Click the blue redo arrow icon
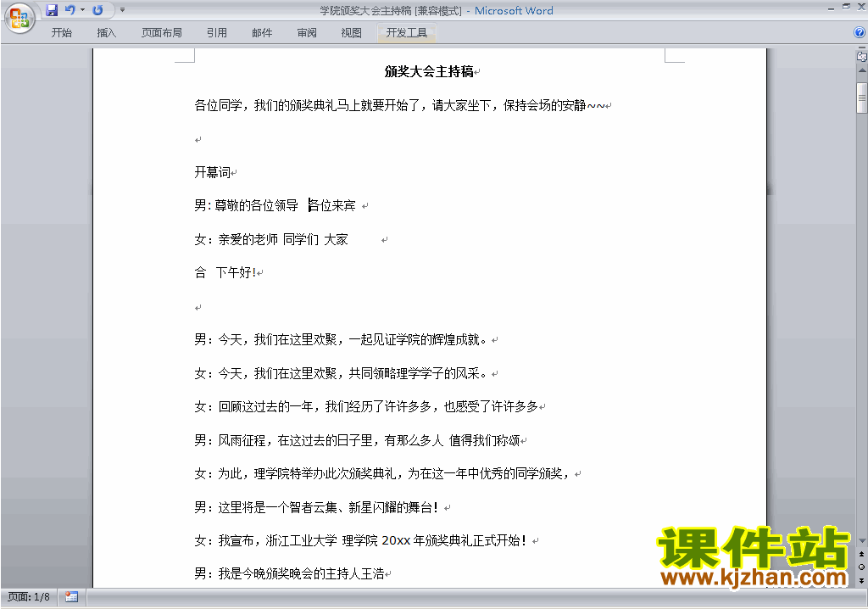This screenshot has height=609, width=868. point(97,10)
